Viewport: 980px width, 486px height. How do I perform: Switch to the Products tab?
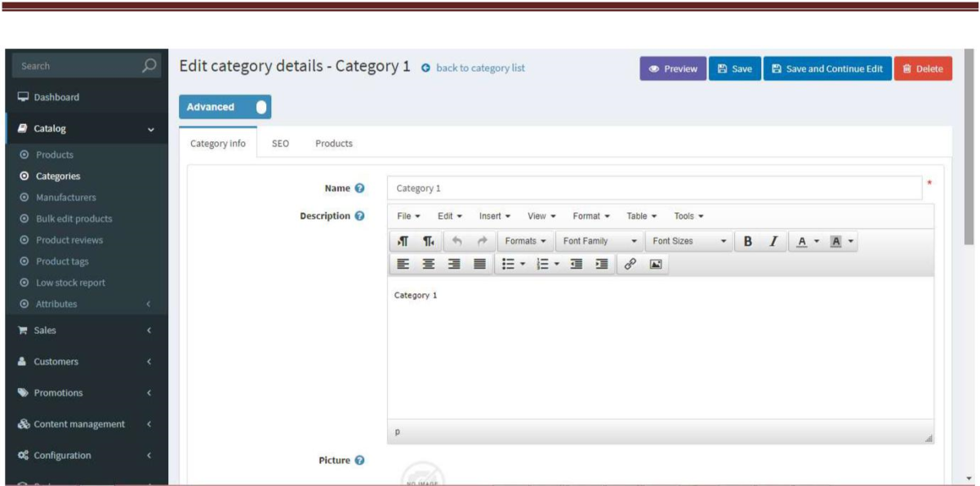(334, 143)
